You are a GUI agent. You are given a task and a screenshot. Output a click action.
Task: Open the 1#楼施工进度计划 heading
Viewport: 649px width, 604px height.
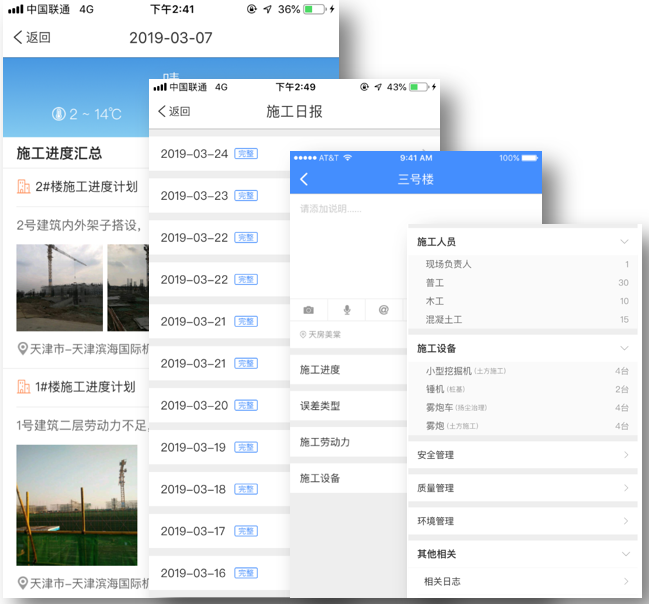85,387
